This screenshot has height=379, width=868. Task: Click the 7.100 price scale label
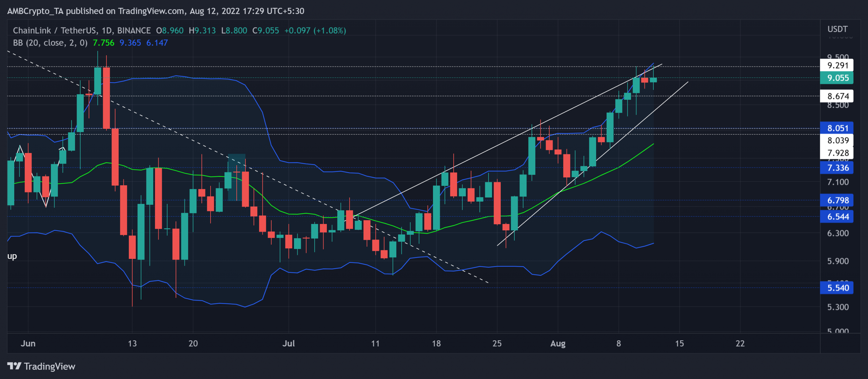(838, 182)
